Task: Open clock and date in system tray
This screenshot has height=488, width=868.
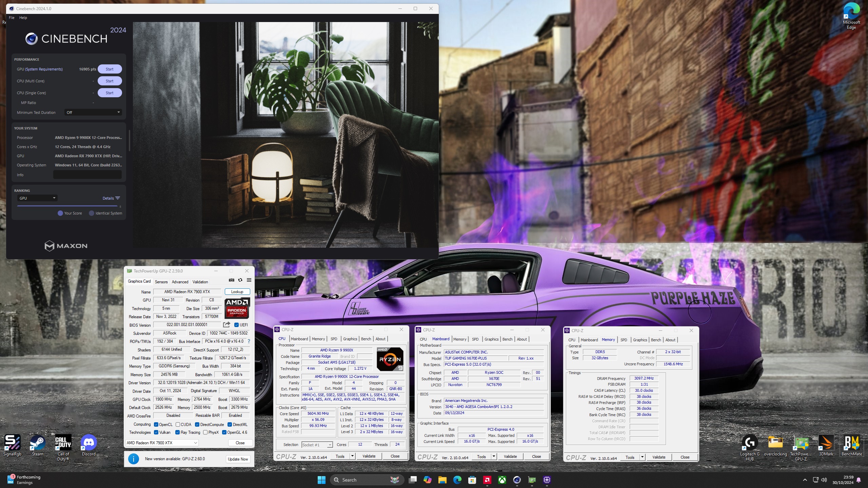Action: point(843,480)
